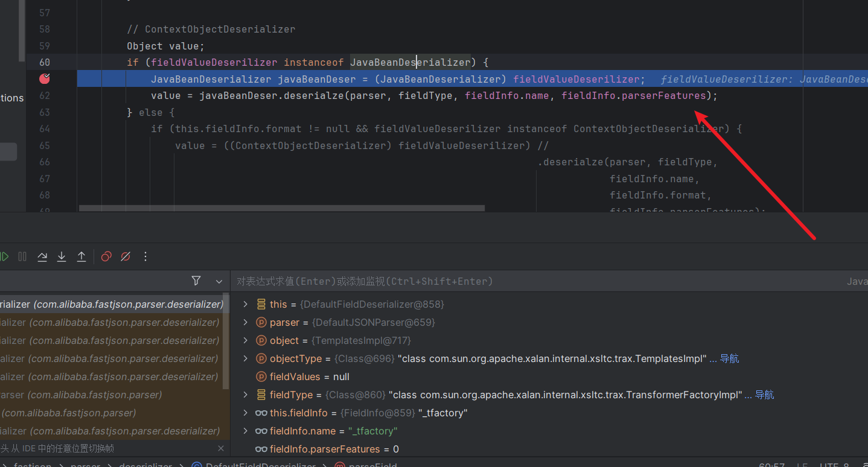Click line number 64 in the gutter

[45, 129]
